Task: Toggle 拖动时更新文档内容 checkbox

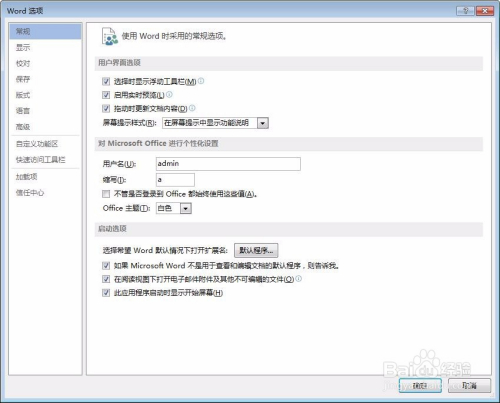Action: click(x=106, y=108)
